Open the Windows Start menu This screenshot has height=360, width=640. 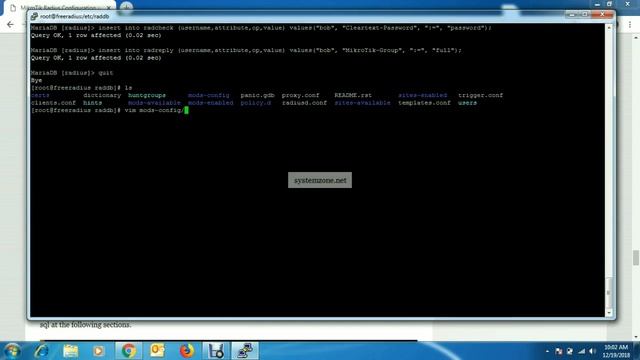12,351
